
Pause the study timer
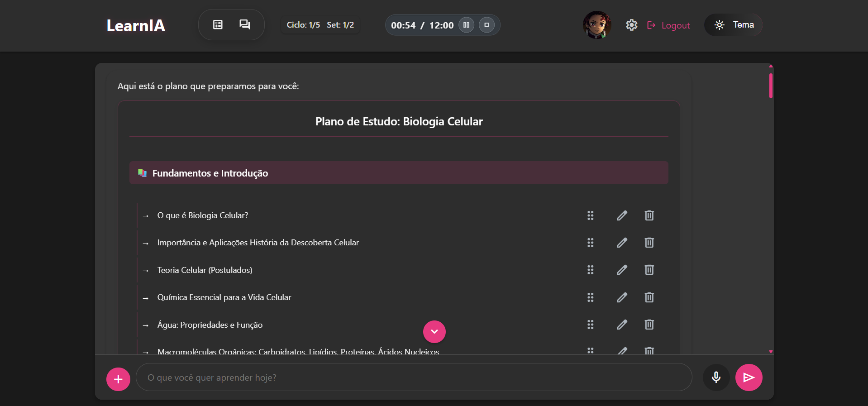coord(466,25)
